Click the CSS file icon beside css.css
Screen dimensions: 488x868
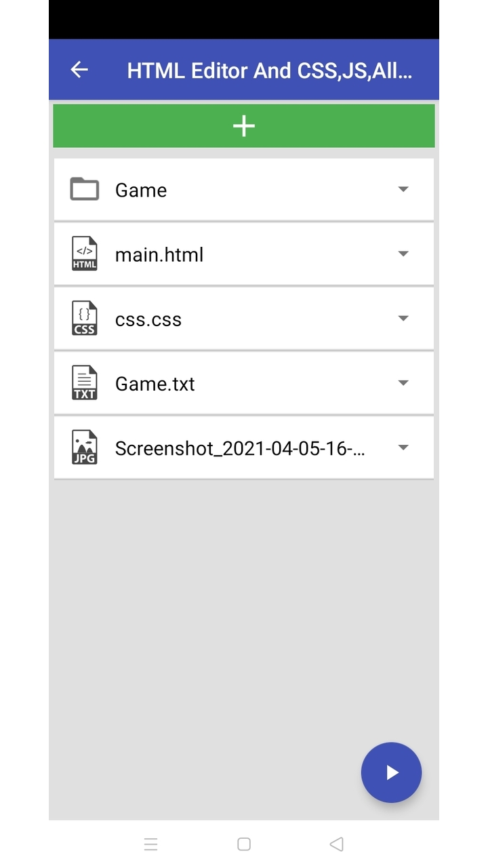tap(84, 318)
